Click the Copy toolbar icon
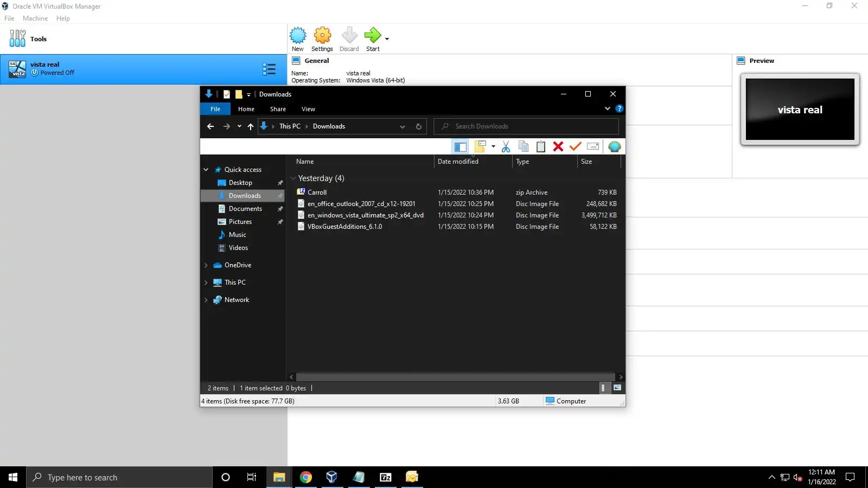 pos(524,146)
